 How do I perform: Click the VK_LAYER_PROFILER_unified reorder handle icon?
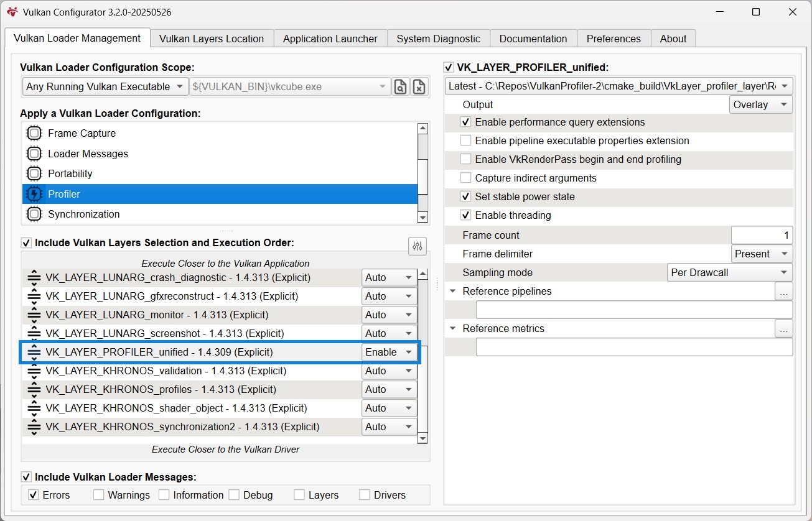click(x=34, y=352)
